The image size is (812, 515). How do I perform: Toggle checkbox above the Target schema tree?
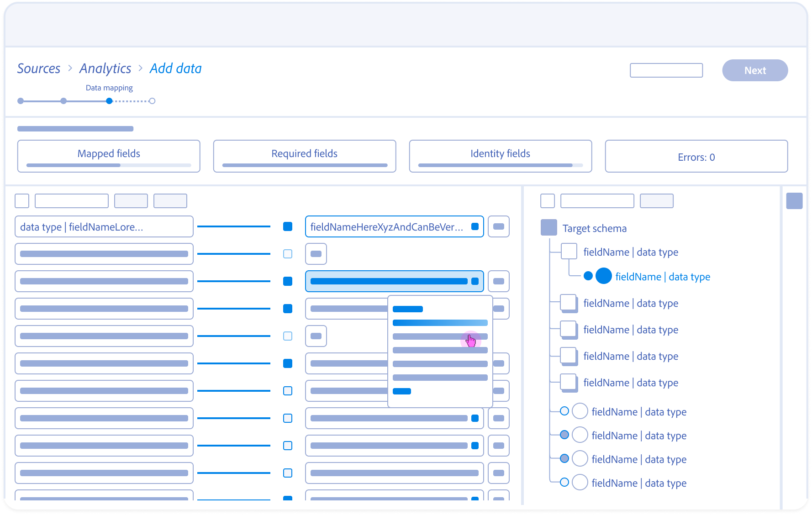pyautogui.click(x=547, y=201)
